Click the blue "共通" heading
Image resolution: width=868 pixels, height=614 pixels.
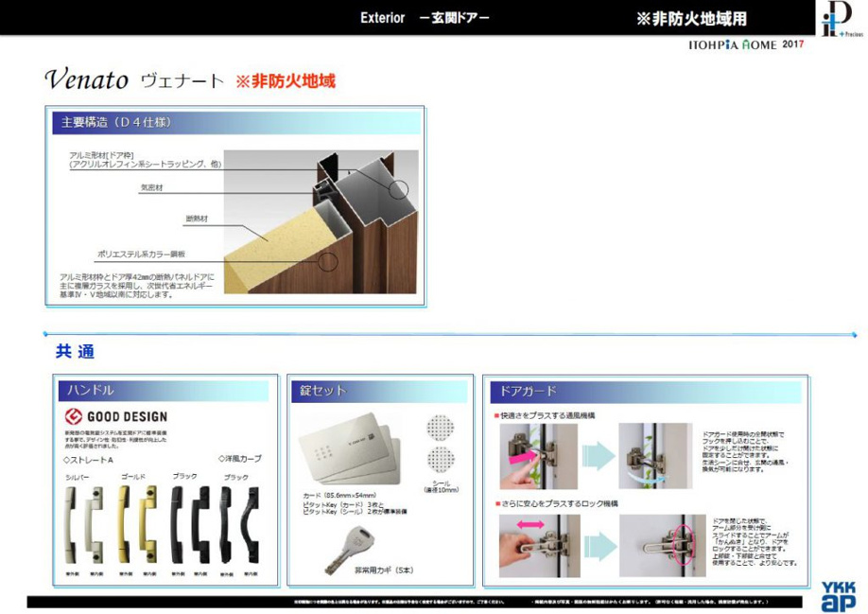pyautogui.click(x=76, y=351)
